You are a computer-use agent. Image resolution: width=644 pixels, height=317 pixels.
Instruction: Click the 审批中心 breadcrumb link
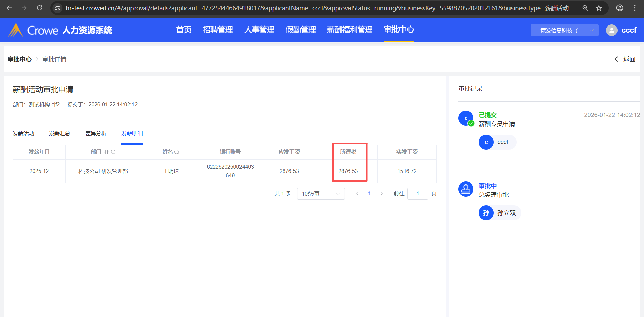tap(19, 59)
